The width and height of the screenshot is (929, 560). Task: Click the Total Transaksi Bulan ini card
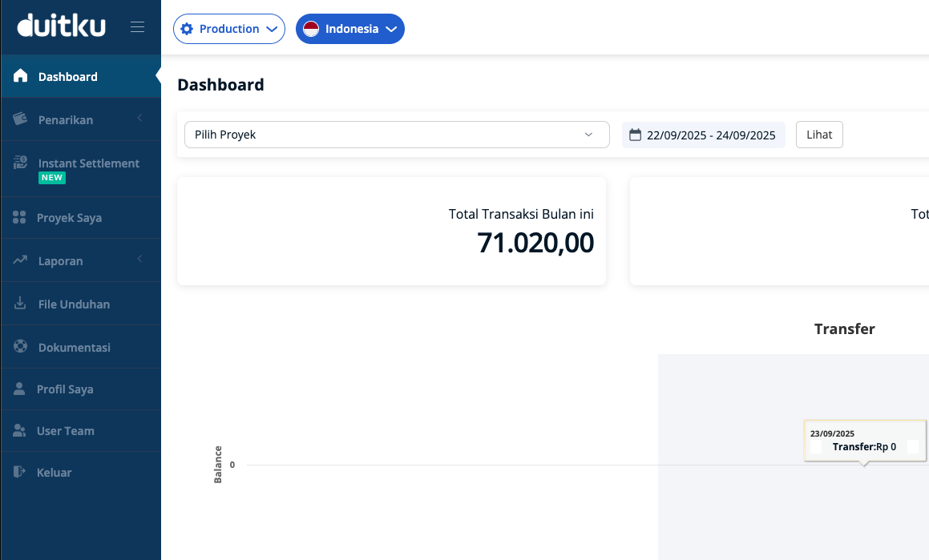coord(391,231)
